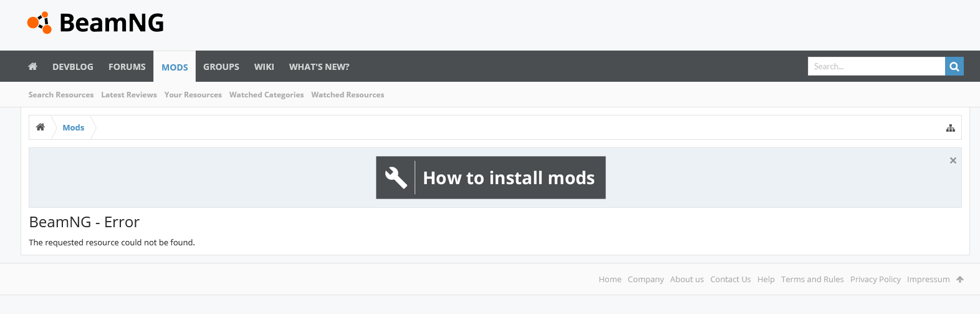Go to the FORUMS tab
Screen dimensions: 980x314
tap(127, 67)
